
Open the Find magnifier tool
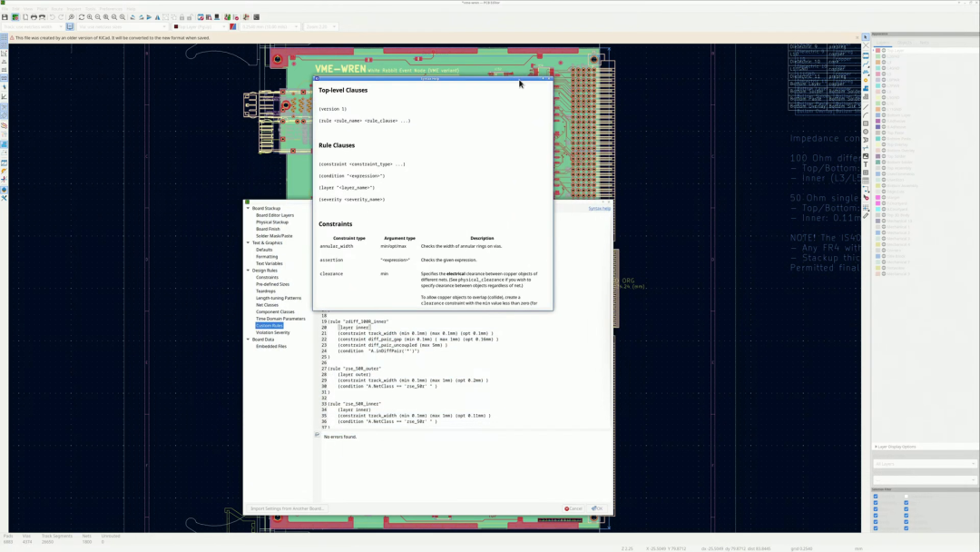tap(72, 17)
